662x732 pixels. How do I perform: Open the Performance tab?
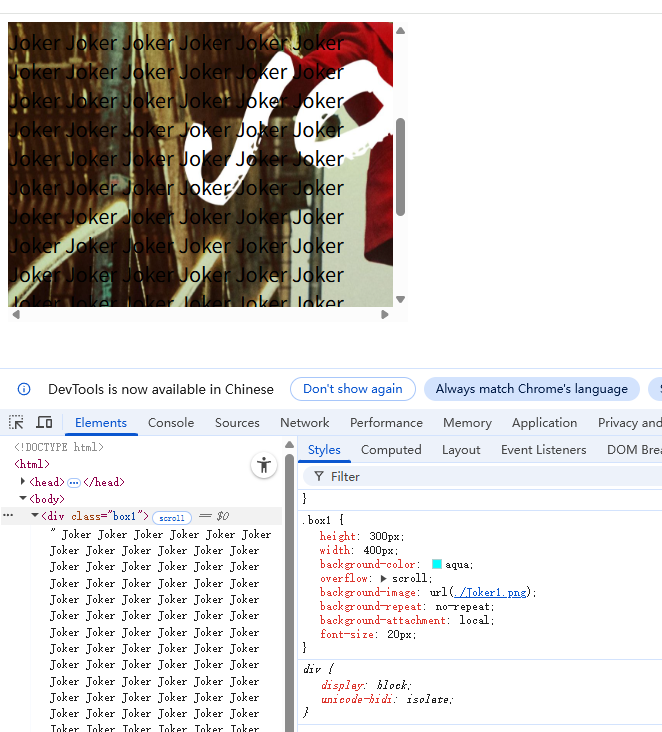tap(387, 422)
